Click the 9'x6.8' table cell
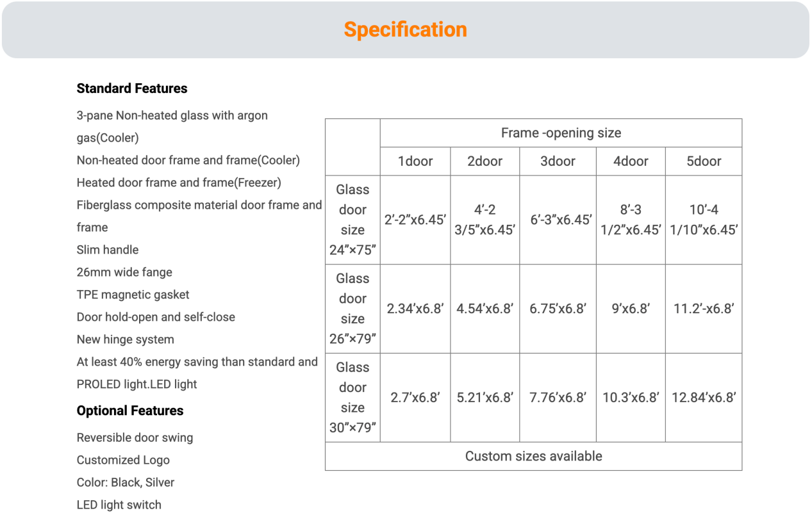The height and width of the screenshot is (513, 812). pyautogui.click(x=631, y=309)
